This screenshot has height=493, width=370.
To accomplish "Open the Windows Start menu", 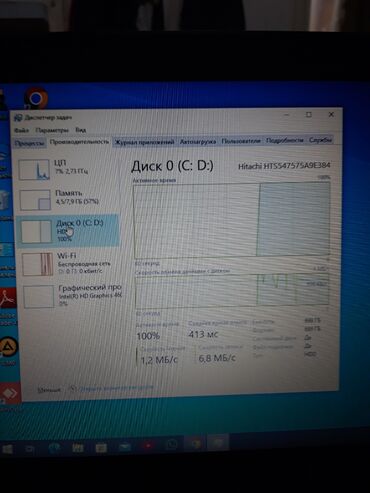I will point(7,449).
